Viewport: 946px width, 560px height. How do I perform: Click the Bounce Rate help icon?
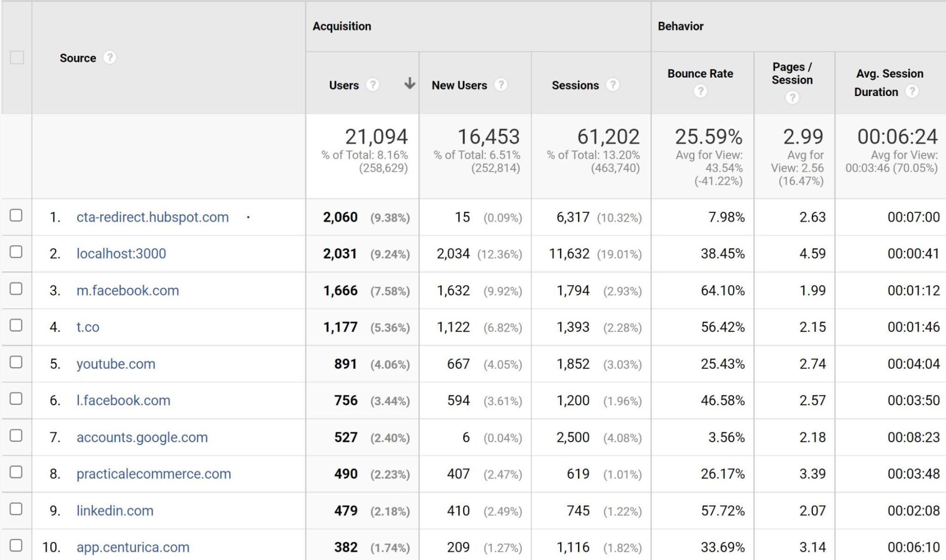[x=700, y=91]
